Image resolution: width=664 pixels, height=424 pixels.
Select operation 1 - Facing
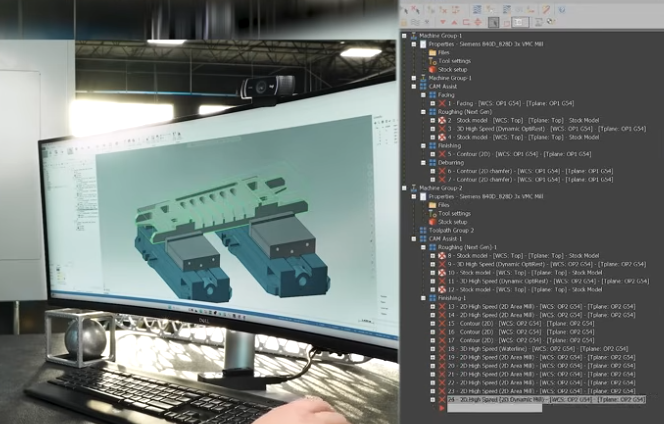click(511, 103)
